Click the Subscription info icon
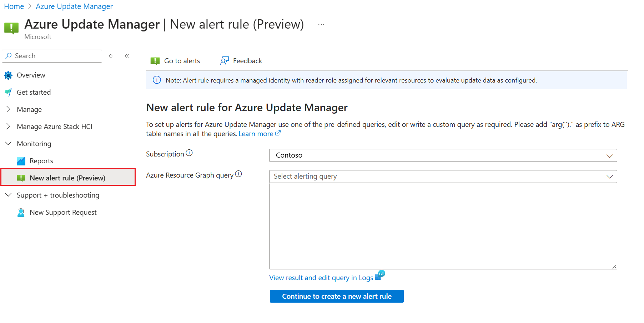 (189, 153)
